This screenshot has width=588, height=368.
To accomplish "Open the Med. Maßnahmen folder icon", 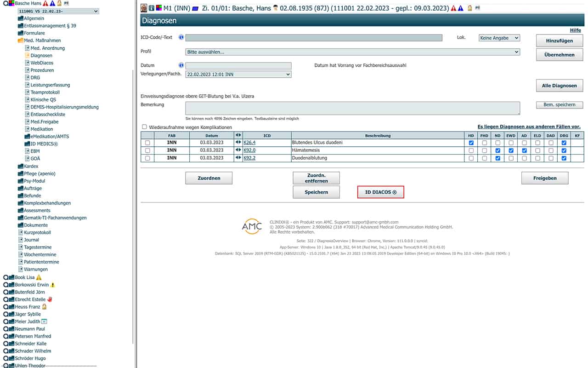I will tap(20, 40).
